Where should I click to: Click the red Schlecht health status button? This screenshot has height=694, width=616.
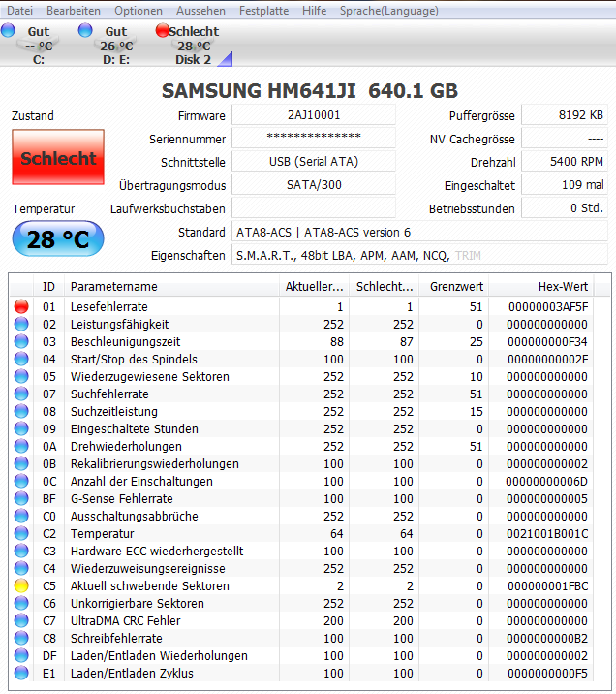pyautogui.click(x=58, y=157)
